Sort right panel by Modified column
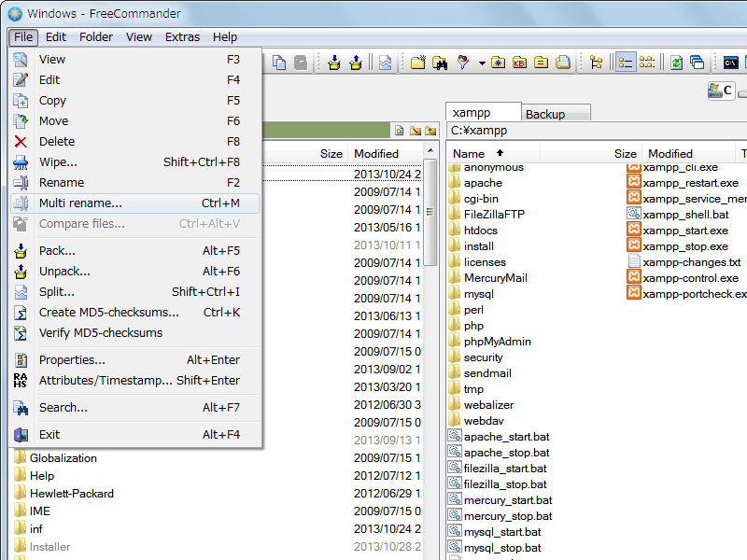This screenshot has height=560, width=747. pyautogui.click(x=689, y=153)
